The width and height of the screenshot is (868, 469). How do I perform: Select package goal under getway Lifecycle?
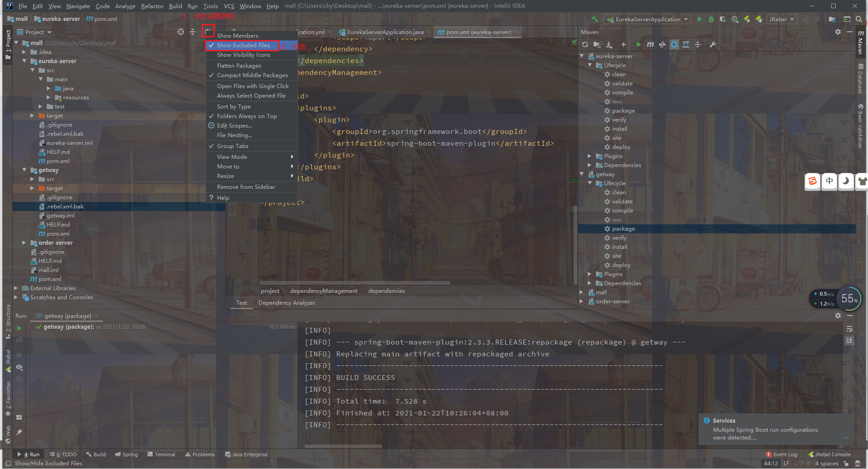(623, 229)
